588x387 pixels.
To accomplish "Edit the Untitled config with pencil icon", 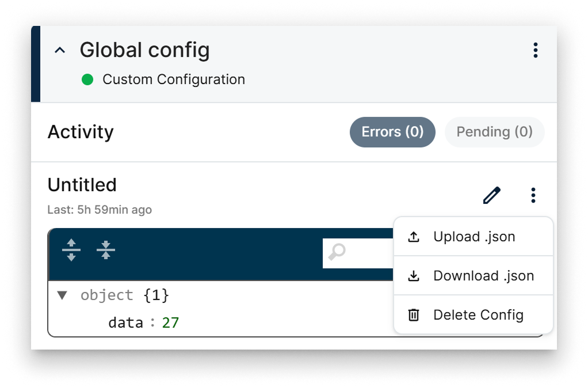I will [491, 195].
